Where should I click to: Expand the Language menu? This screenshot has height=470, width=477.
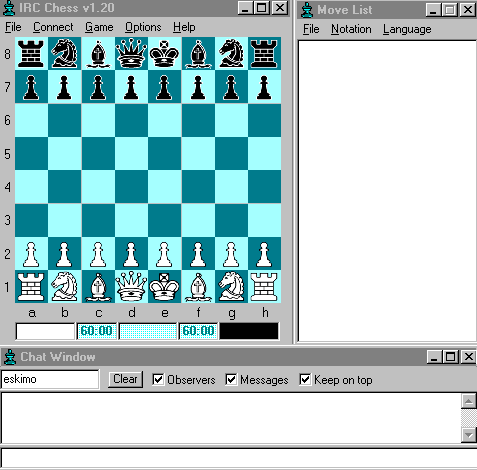(407, 29)
